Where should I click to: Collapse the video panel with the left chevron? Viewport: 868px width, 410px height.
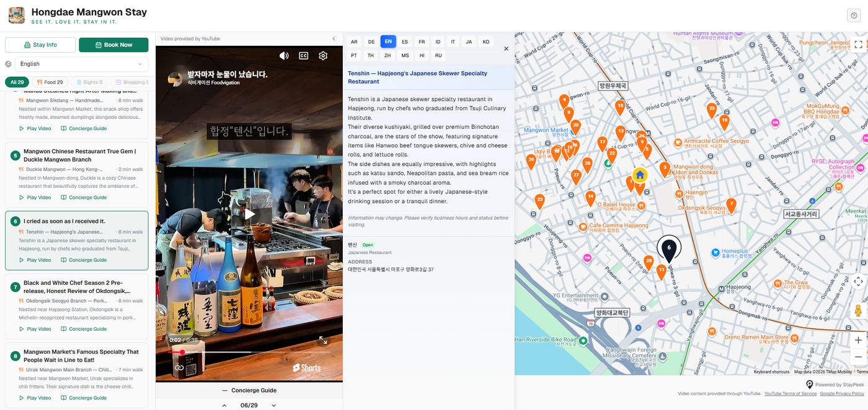(334, 39)
